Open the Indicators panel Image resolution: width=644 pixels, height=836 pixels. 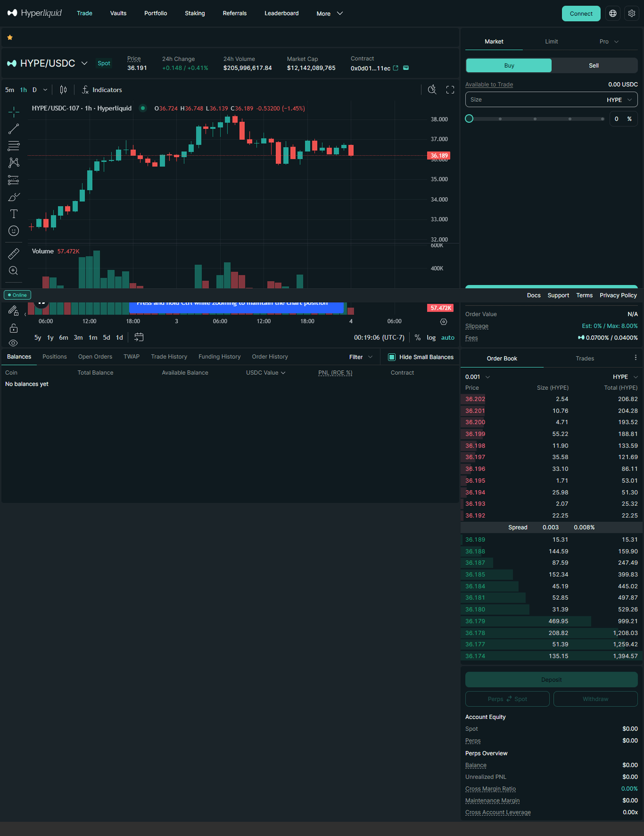pyautogui.click(x=101, y=90)
